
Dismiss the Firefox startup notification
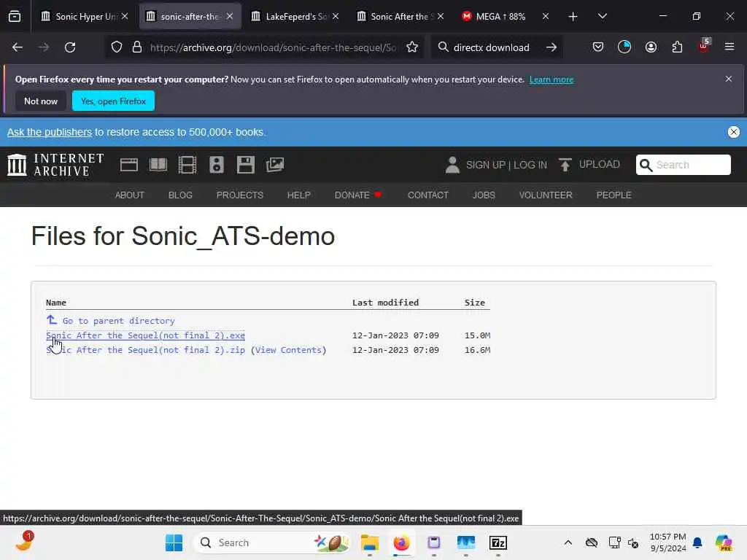[729, 79]
